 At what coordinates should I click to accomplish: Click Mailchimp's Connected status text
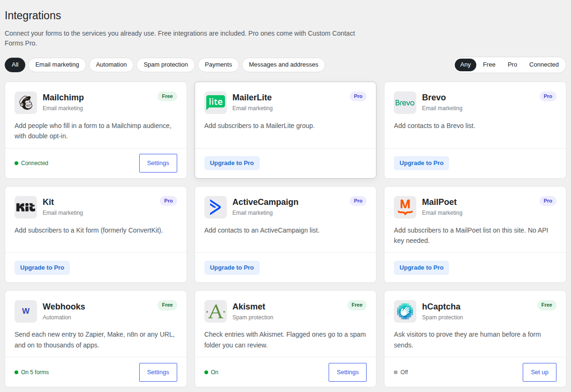tap(35, 163)
